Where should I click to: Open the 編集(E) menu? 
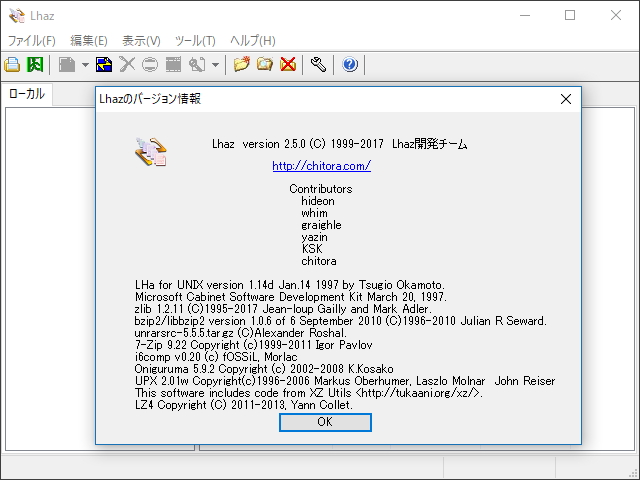pos(89,41)
